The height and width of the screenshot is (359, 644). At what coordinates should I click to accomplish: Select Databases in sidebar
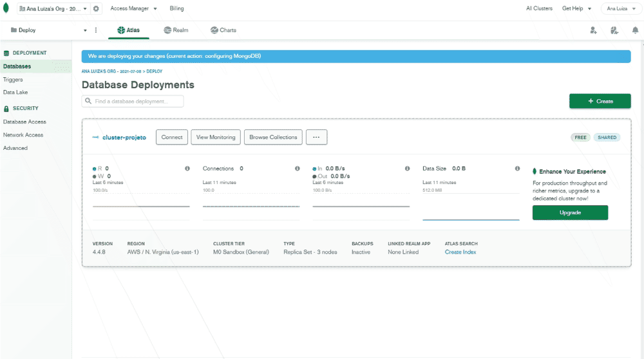(35, 66)
